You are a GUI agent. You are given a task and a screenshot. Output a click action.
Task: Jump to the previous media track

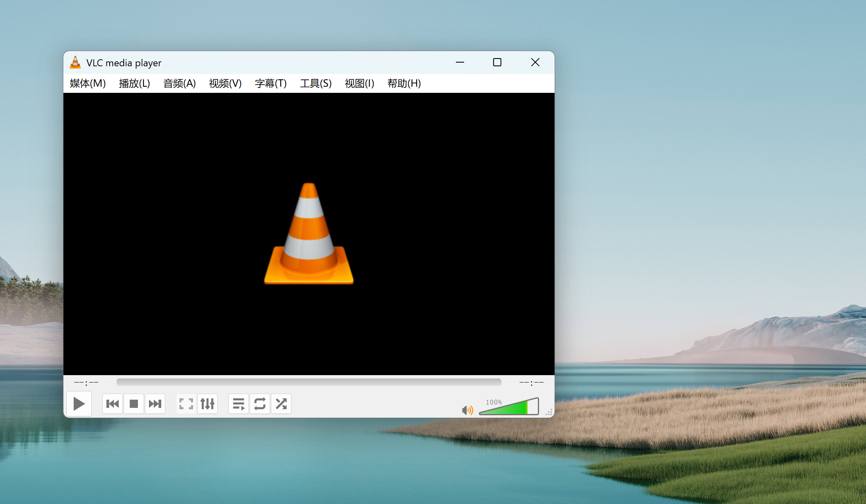[x=113, y=404]
